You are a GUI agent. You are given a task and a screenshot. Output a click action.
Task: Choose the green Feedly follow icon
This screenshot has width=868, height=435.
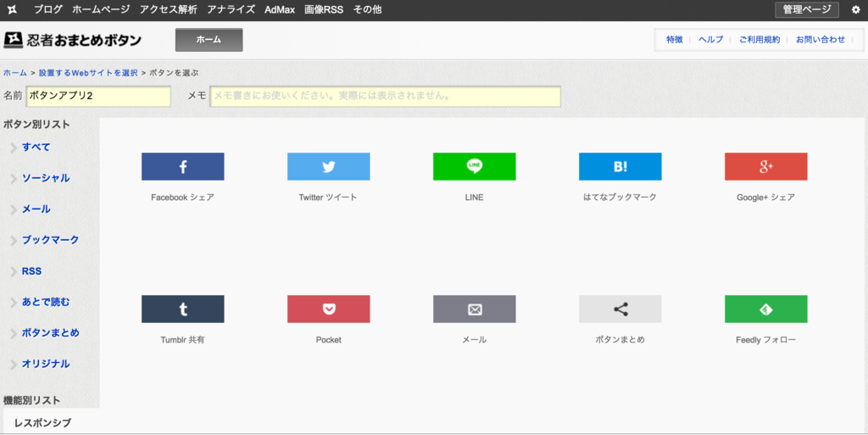[766, 309]
